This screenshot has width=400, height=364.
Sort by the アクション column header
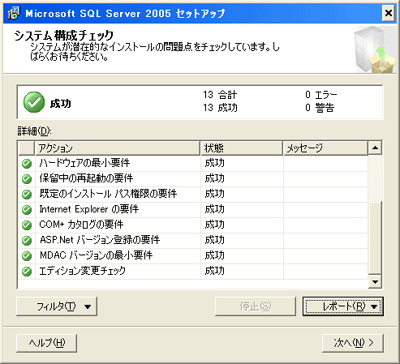coord(117,148)
